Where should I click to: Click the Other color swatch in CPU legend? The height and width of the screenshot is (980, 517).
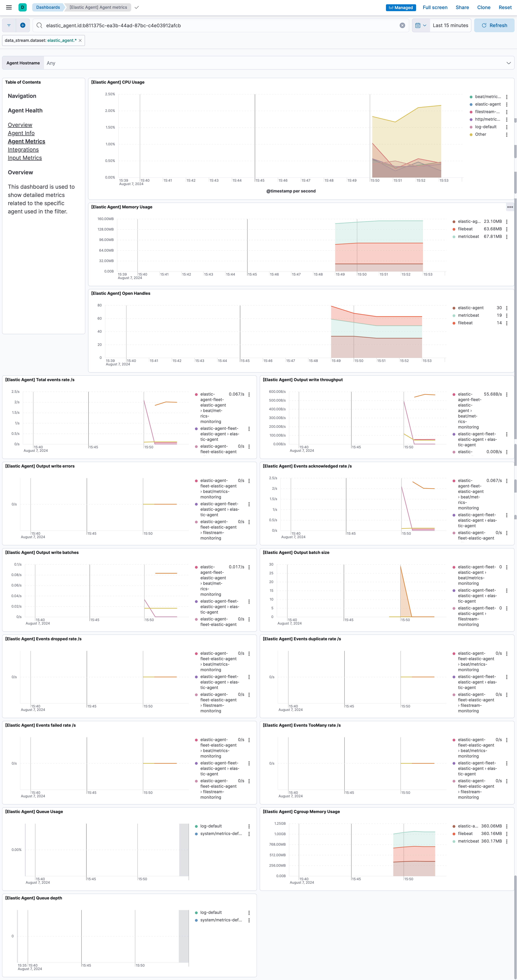[471, 135]
